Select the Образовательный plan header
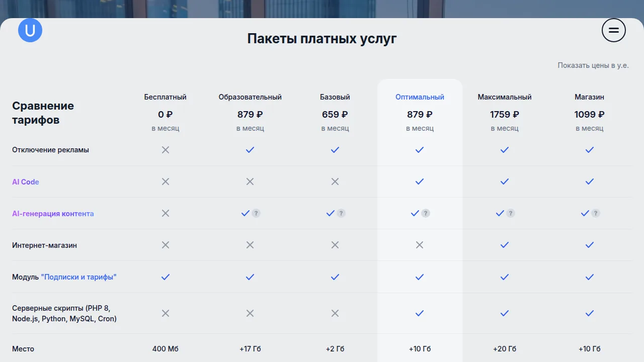 point(250,97)
